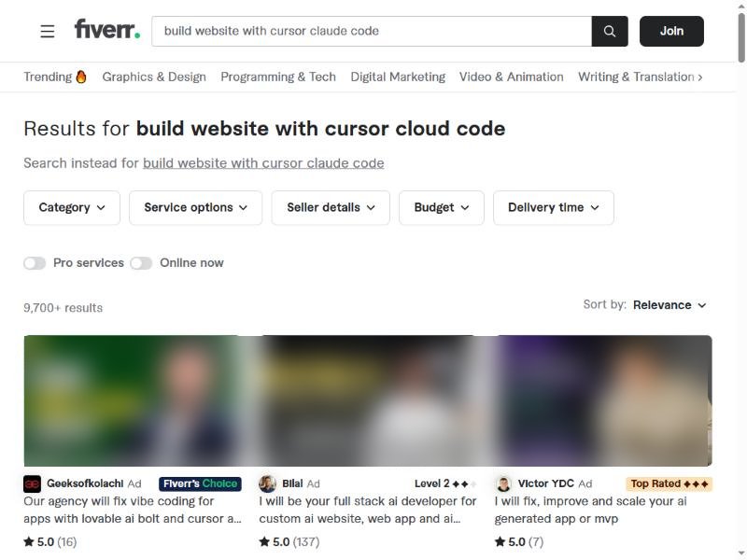Screen dimensions: 747x560
Task: Click Victor YDC seller avatar
Action: tap(503, 483)
